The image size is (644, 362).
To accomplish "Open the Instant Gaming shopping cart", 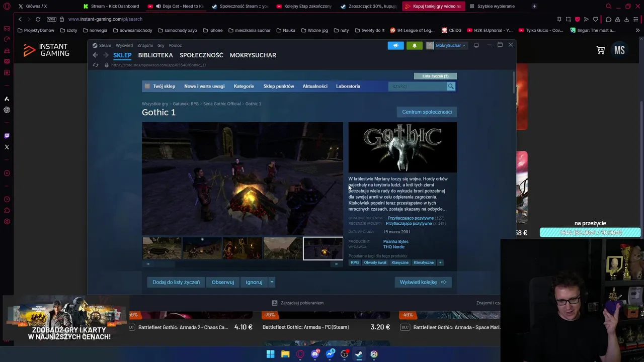I will point(601,50).
